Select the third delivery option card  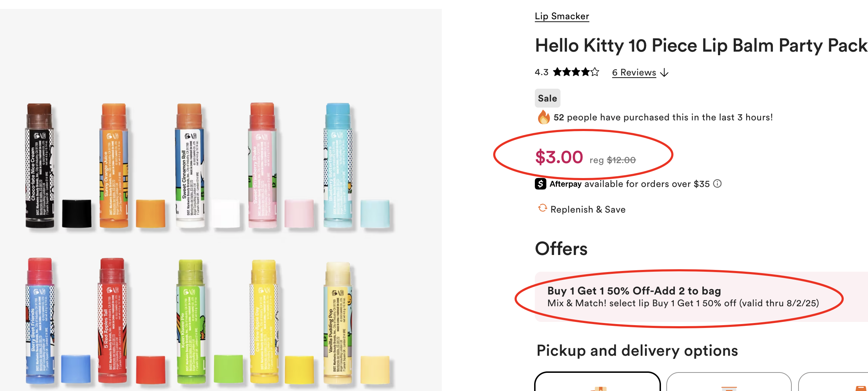pos(834,382)
